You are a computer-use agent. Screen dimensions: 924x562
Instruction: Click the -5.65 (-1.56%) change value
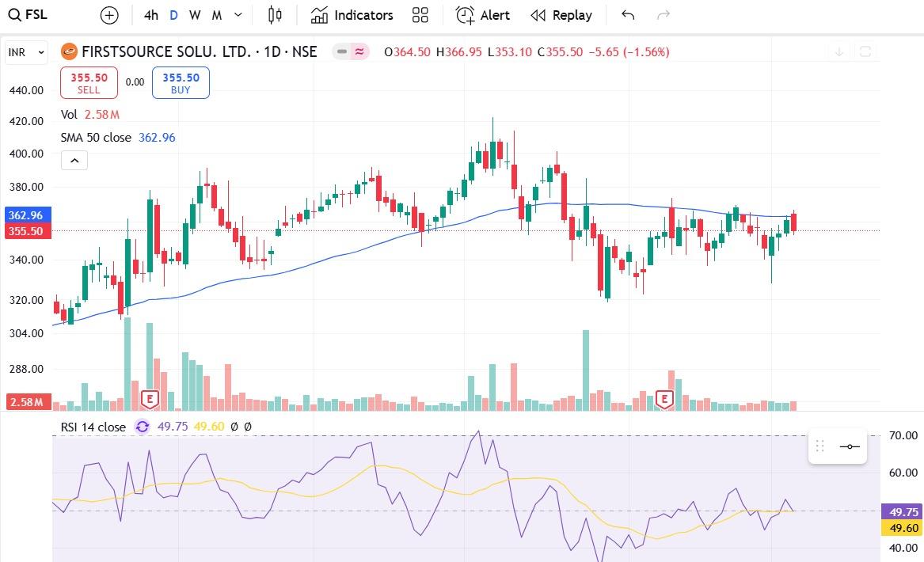[629, 51]
